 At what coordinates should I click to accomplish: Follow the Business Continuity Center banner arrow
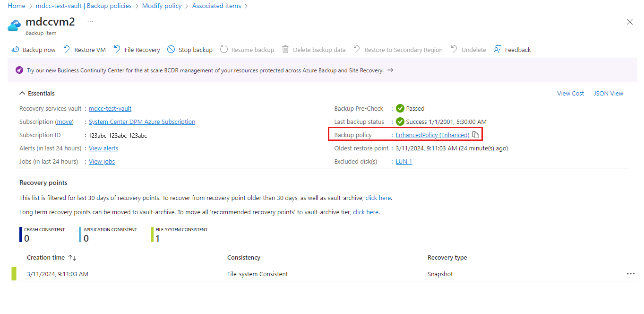point(389,70)
